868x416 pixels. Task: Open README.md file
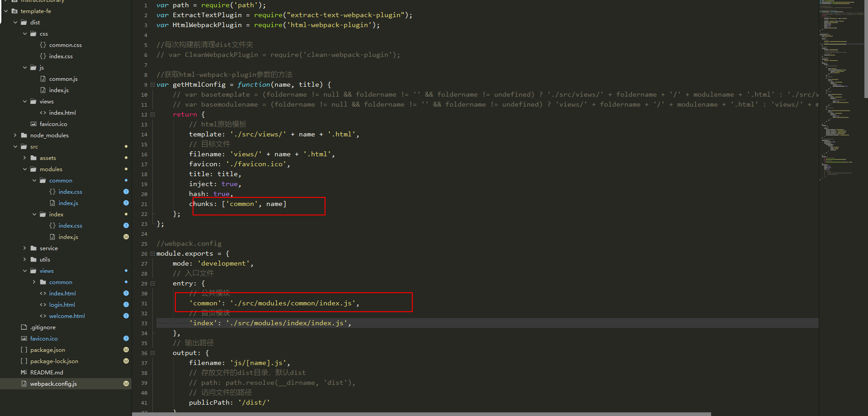(47, 373)
